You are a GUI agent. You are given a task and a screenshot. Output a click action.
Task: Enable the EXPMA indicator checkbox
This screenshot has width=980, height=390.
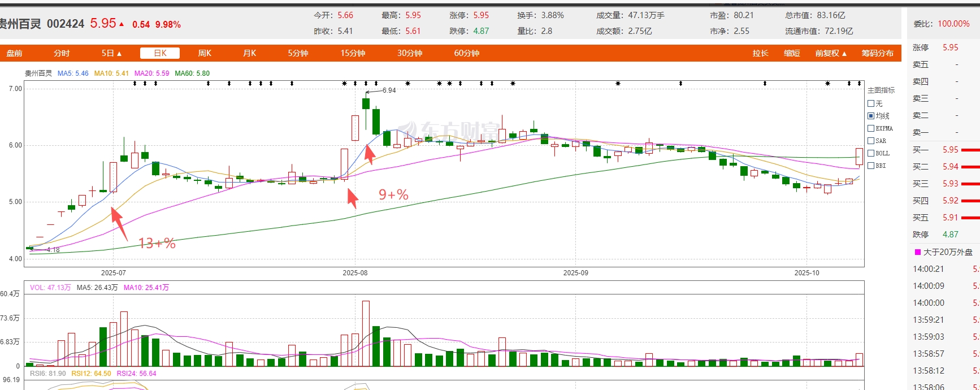pos(871,128)
